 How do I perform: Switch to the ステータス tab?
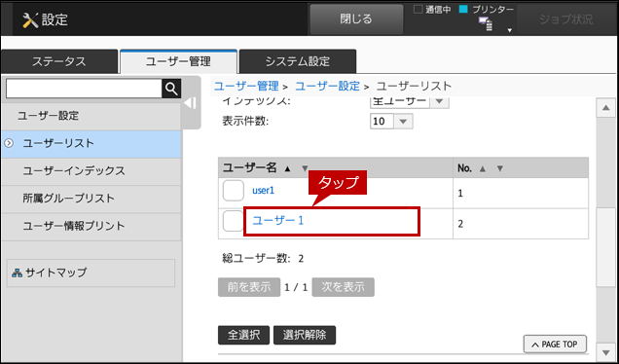click(x=59, y=61)
